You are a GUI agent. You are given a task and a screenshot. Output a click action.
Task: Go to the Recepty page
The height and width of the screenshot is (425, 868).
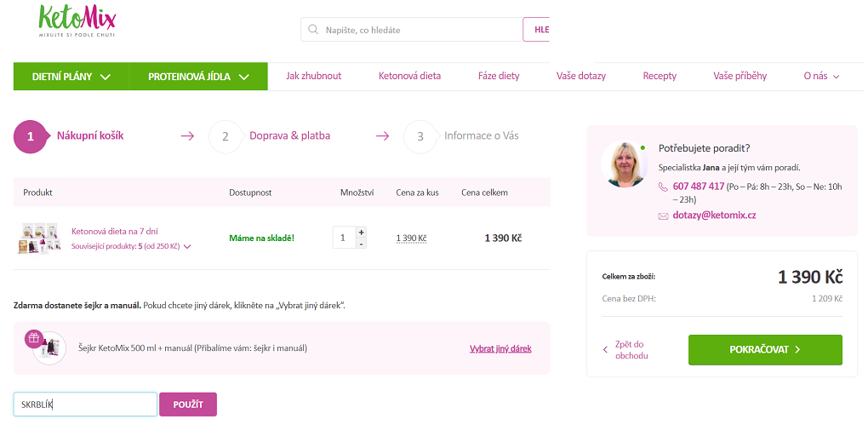coord(660,76)
